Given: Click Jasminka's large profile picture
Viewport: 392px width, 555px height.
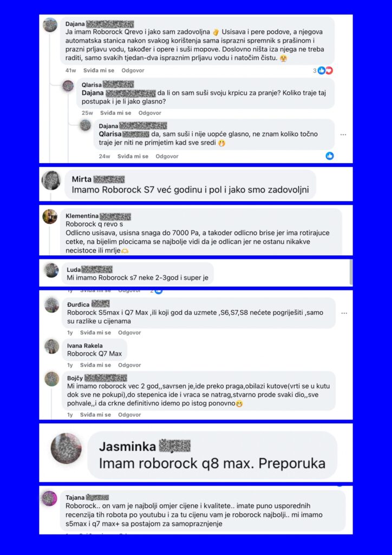Looking at the screenshot, I should (x=67, y=448).
